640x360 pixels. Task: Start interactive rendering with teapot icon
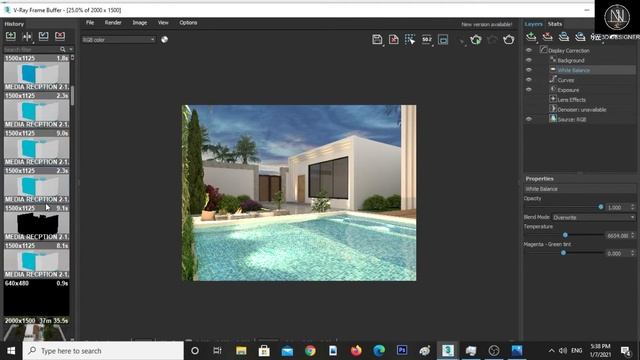tap(476, 40)
